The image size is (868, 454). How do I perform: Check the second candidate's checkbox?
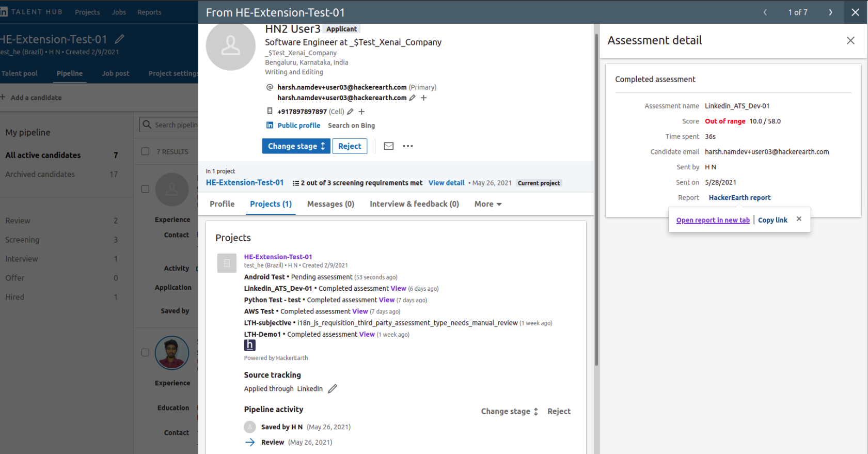146,352
